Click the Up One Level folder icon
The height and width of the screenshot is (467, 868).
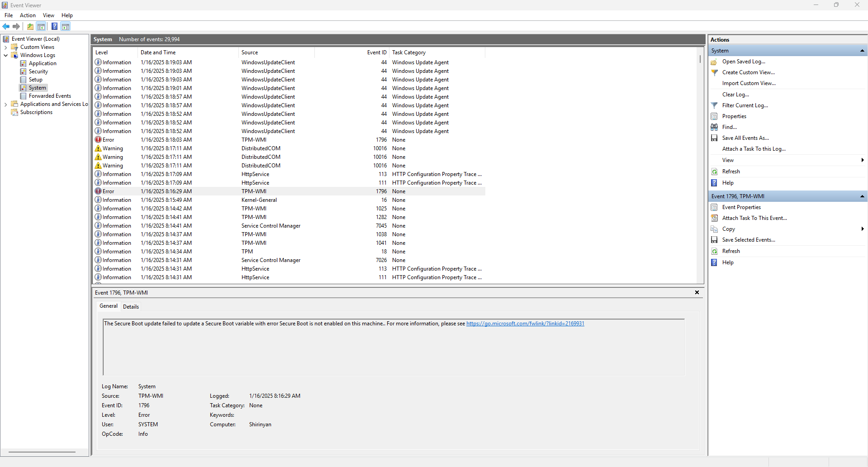coord(30,27)
